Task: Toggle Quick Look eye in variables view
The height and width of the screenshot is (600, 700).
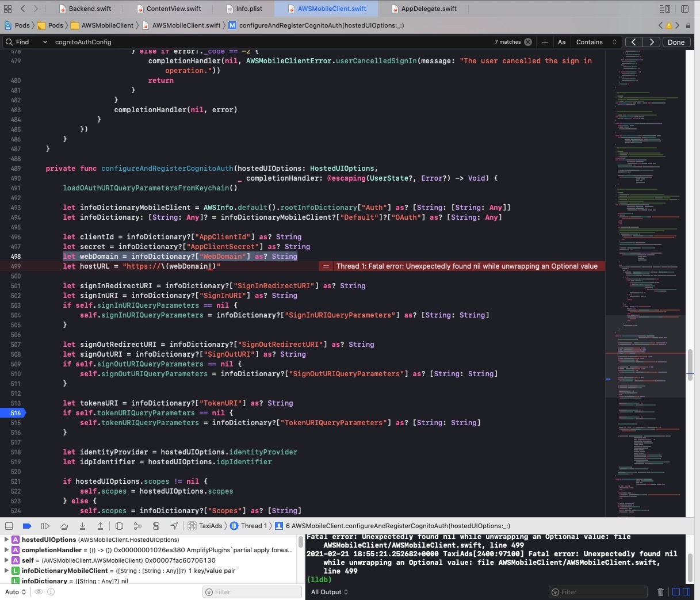Action: (x=38, y=591)
